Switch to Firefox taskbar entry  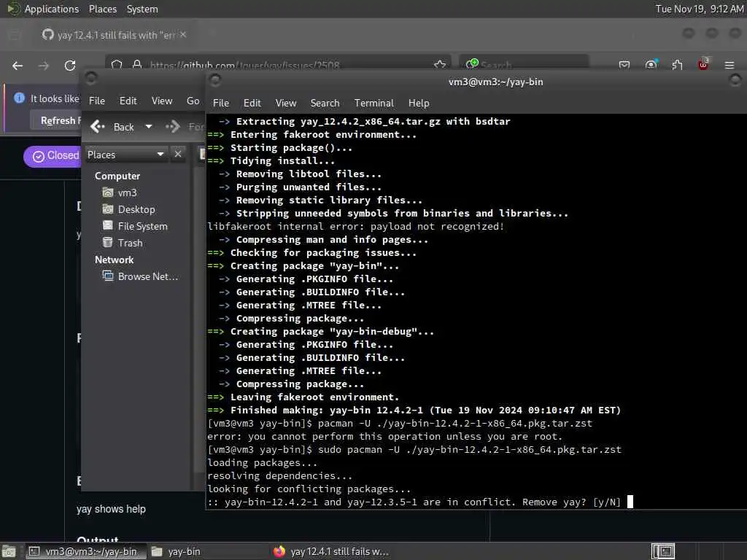[331, 551]
